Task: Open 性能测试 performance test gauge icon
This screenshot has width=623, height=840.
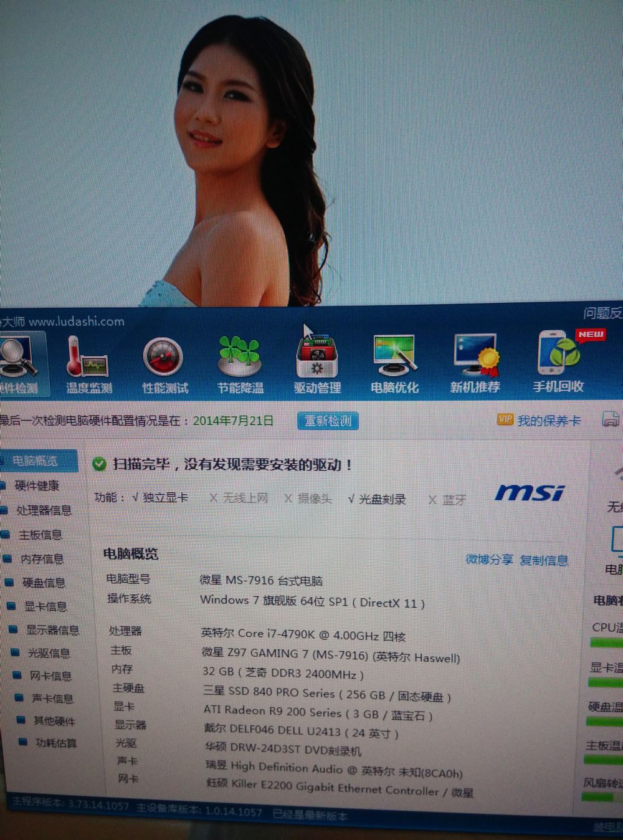Action: click(x=164, y=366)
